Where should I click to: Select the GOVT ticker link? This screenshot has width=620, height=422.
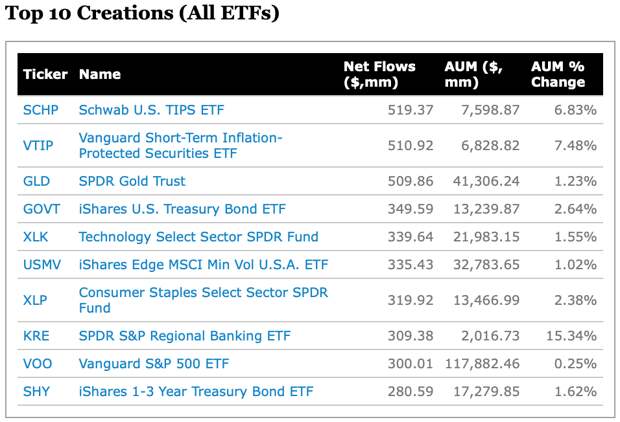coord(41,209)
